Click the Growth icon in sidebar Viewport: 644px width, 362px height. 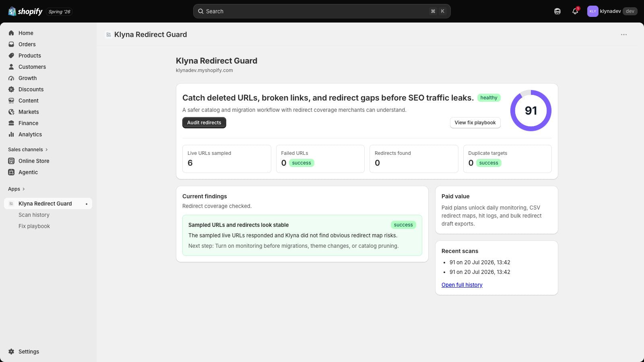[11, 78]
